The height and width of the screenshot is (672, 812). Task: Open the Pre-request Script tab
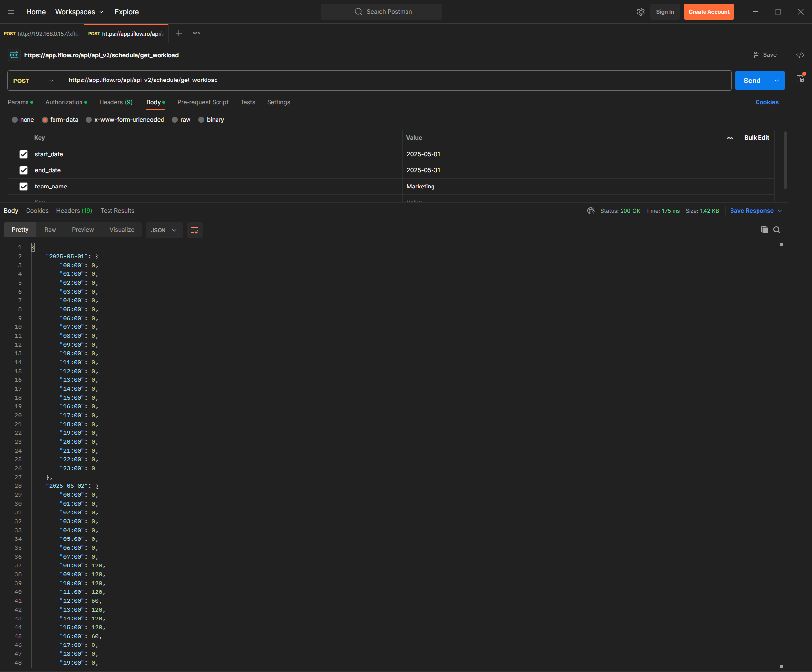click(203, 102)
